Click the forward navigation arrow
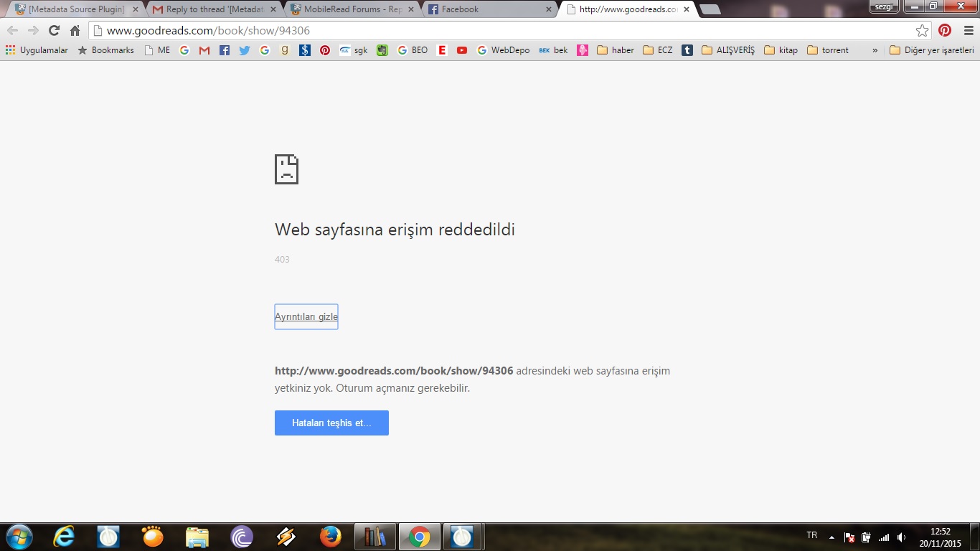This screenshot has height=551, width=980. pyautogui.click(x=33, y=31)
